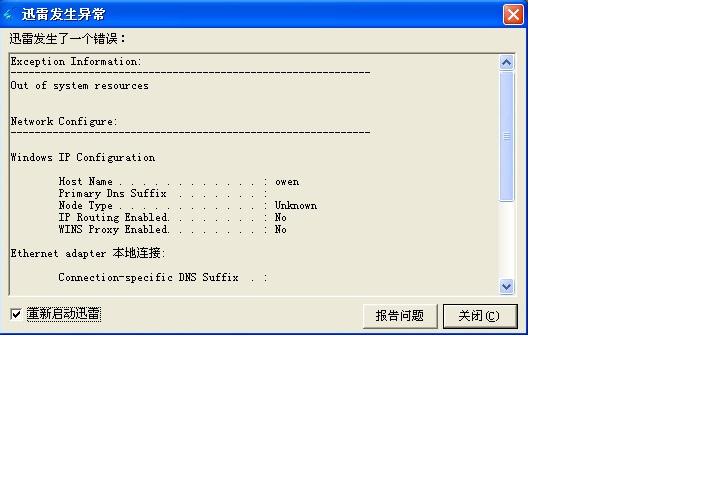704x497 pixels.
Task: Click 'Connection-specific DNS Suffix' line
Action: (163, 277)
